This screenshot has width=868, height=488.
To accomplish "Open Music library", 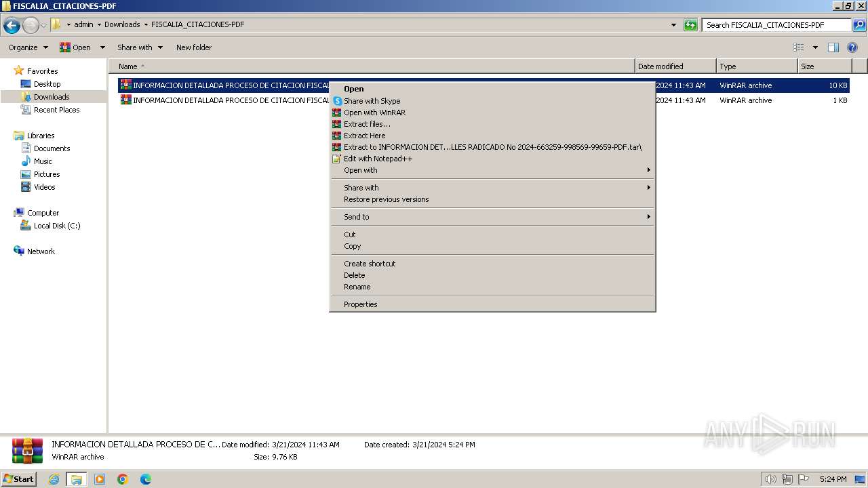I will (x=43, y=161).
